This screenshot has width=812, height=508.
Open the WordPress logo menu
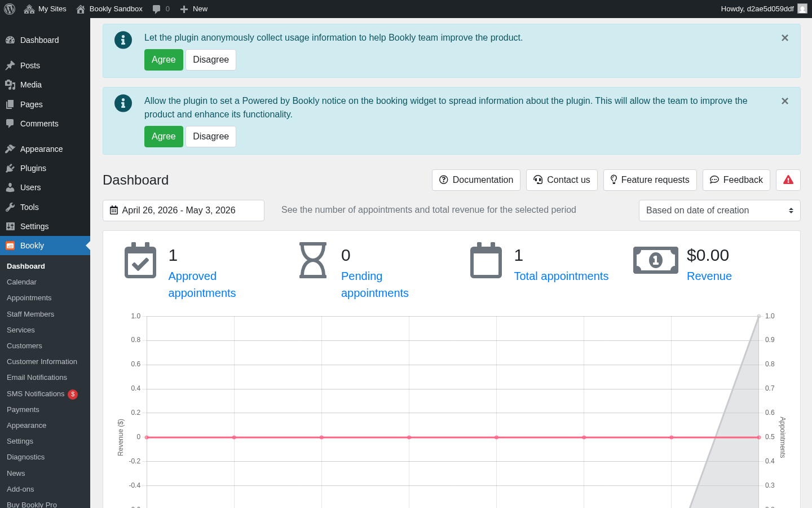[x=10, y=9]
